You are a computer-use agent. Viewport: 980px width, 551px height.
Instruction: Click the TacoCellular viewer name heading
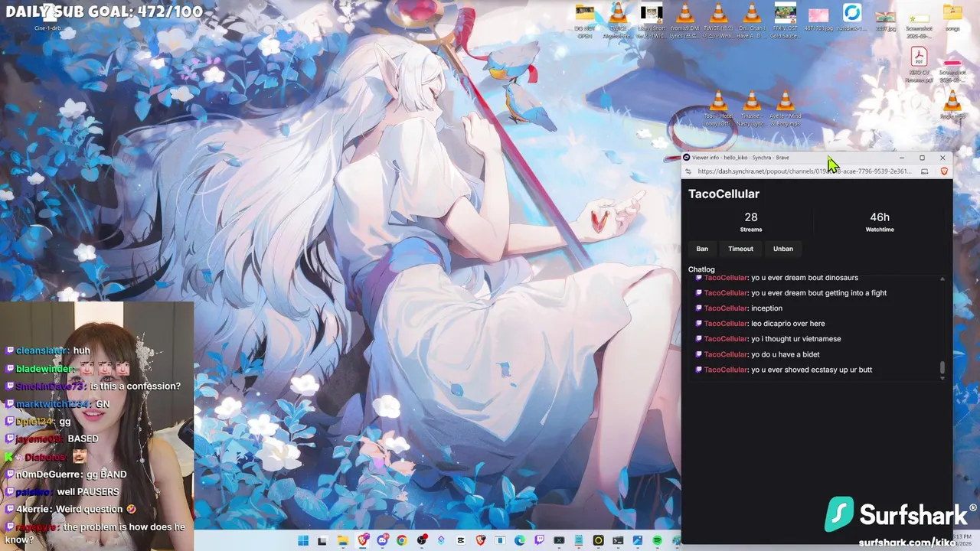click(724, 194)
